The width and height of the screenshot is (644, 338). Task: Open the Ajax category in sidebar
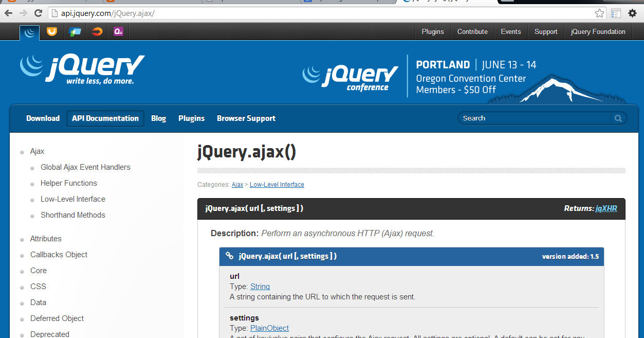38,151
